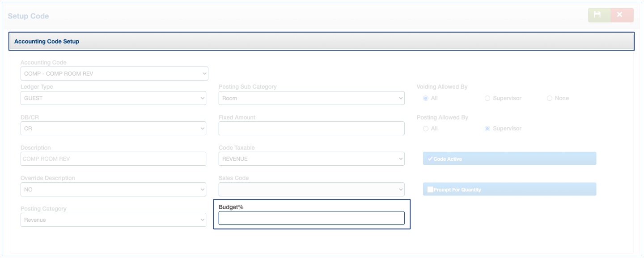Image resolution: width=644 pixels, height=258 pixels.
Task: Click the green save icon button
Action: (x=599, y=15)
